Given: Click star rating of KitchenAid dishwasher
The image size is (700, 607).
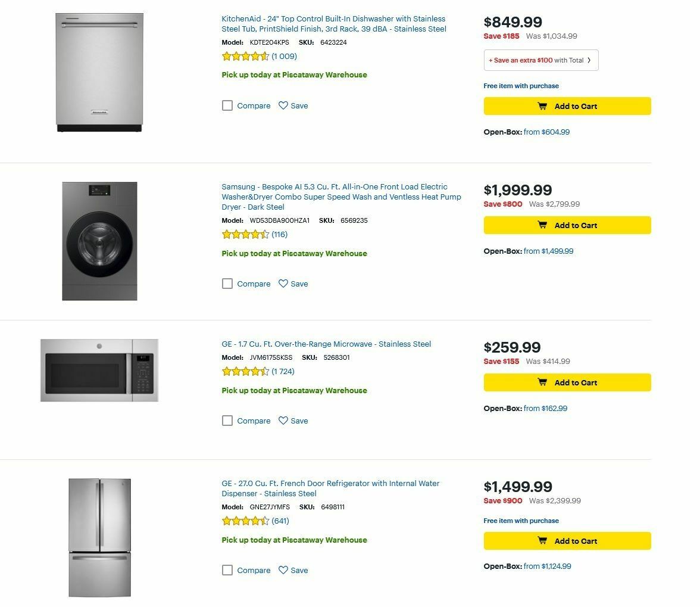Looking at the screenshot, I should pos(245,57).
